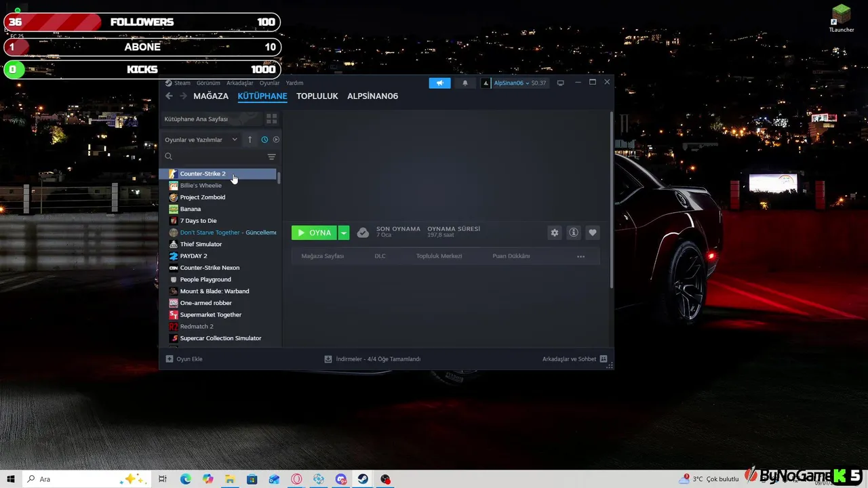Open the more options ellipsis
Image resolution: width=868 pixels, height=488 pixels.
pos(580,256)
